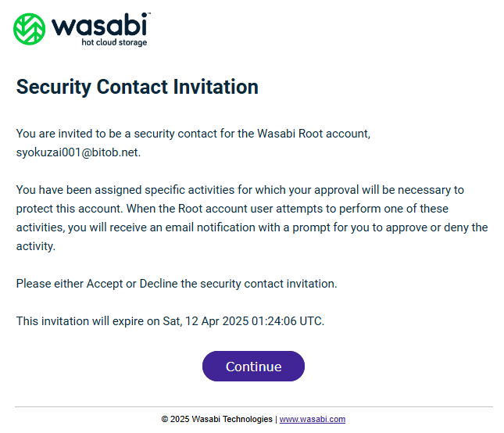This screenshot has height=433, width=504.
Task: Click the purple Continue button
Action: coord(253,366)
